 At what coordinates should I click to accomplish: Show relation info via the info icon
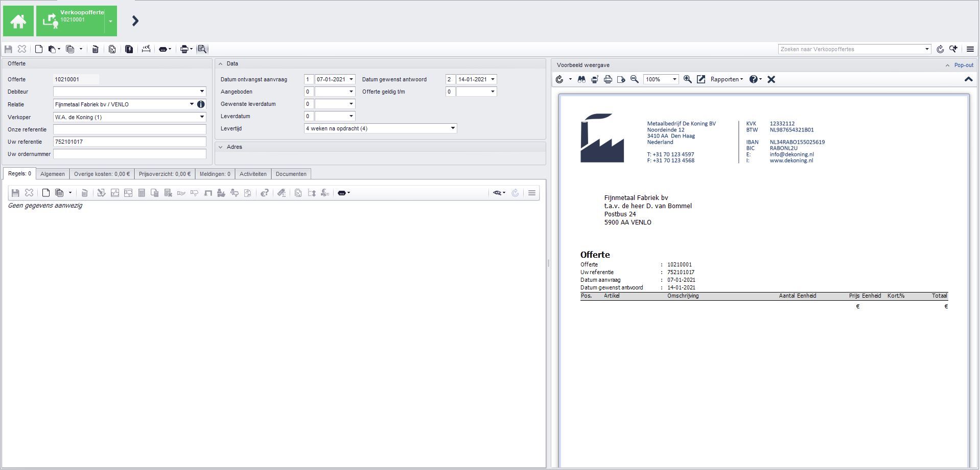pos(201,104)
